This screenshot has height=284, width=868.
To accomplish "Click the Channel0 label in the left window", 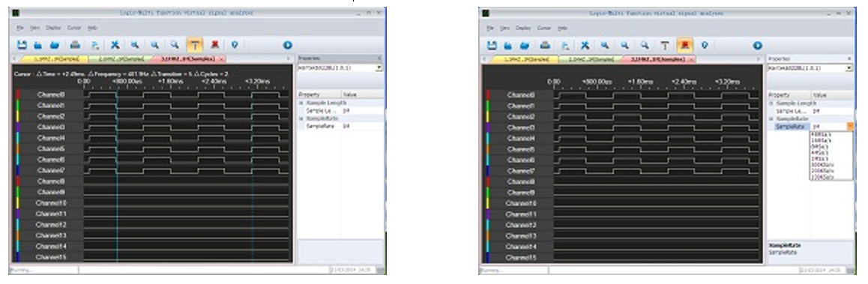I will click(51, 94).
